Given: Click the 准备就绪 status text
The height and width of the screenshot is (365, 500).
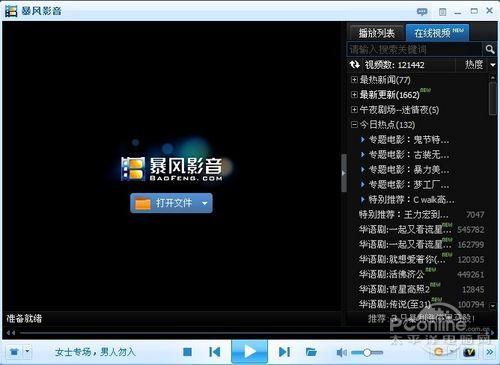Looking at the screenshot, I should tap(24, 318).
